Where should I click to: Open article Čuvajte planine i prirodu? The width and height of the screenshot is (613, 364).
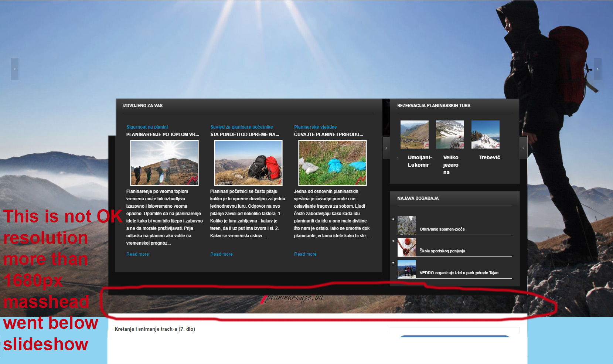[x=328, y=135]
